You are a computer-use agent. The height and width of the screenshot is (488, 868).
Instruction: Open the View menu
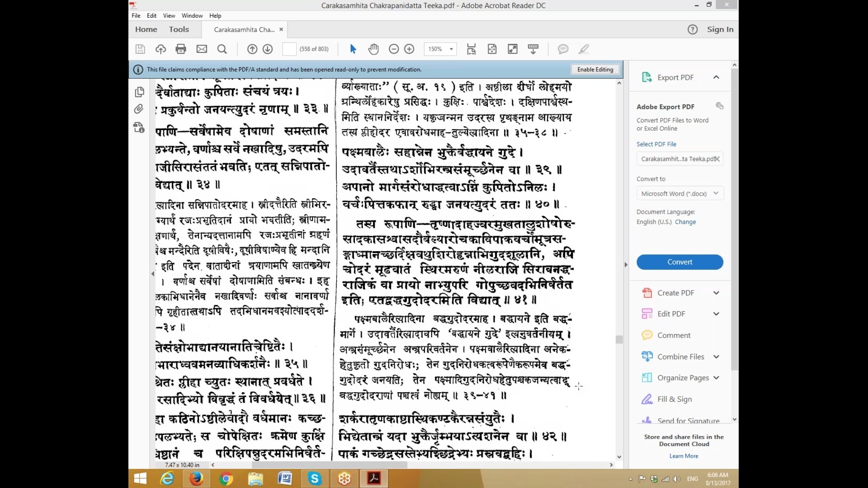[x=169, y=15]
